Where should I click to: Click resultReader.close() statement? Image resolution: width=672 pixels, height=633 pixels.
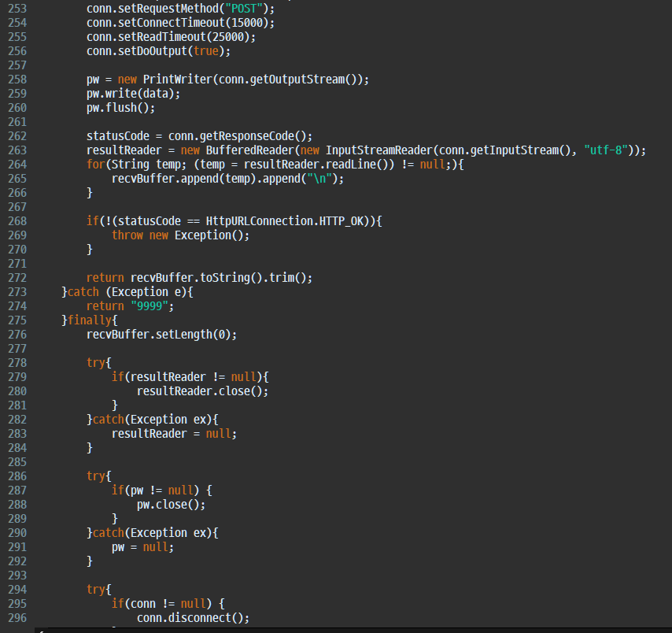202,391
